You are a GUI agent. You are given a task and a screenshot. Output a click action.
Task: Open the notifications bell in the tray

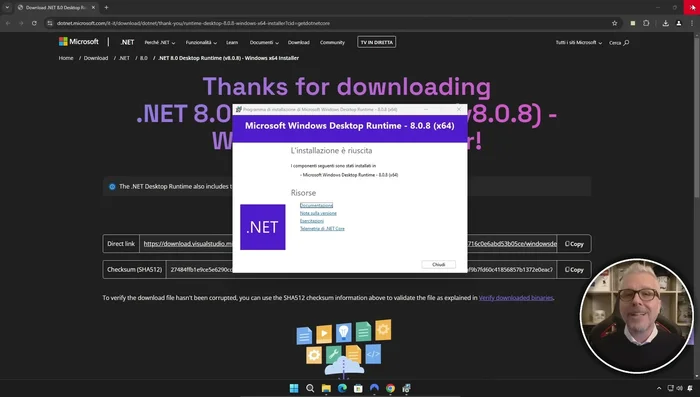pos(690,389)
